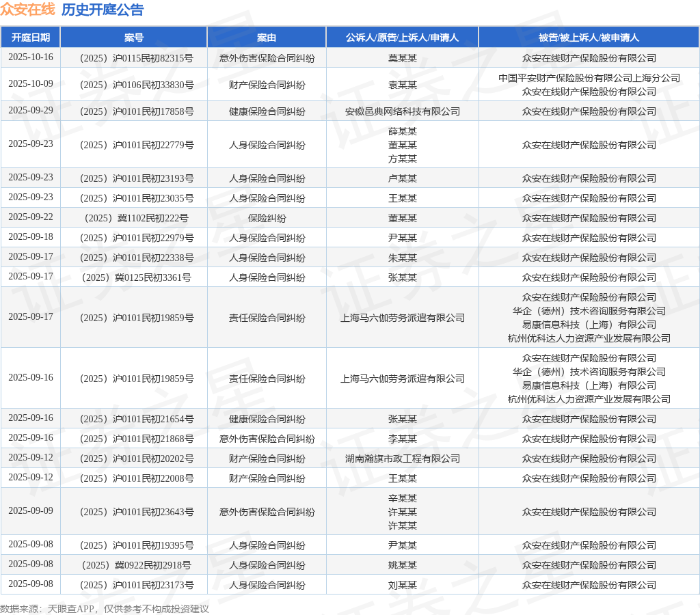This screenshot has height=615, width=700.
Task: Select case number 沪0101民初21654号
Action: [137, 419]
